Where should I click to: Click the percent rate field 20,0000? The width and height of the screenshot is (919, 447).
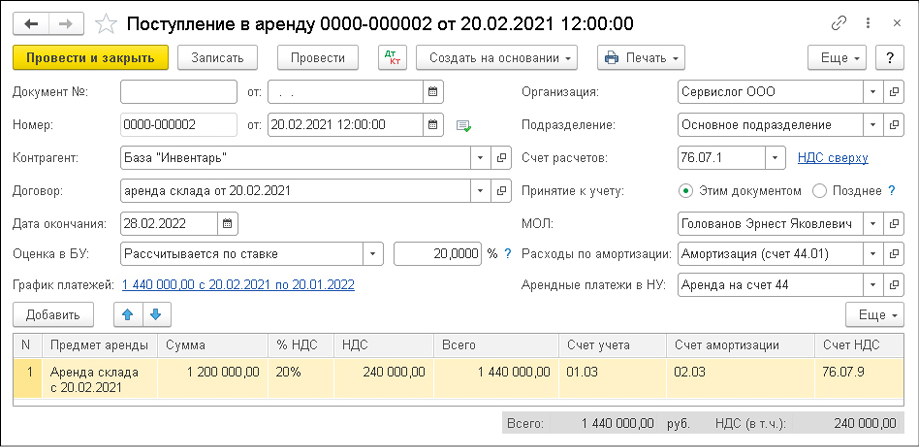438,254
